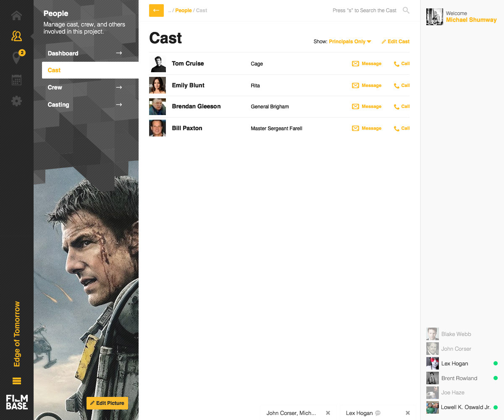Click the Cage role text
Screen dimensions: 504x420
point(257,64)
